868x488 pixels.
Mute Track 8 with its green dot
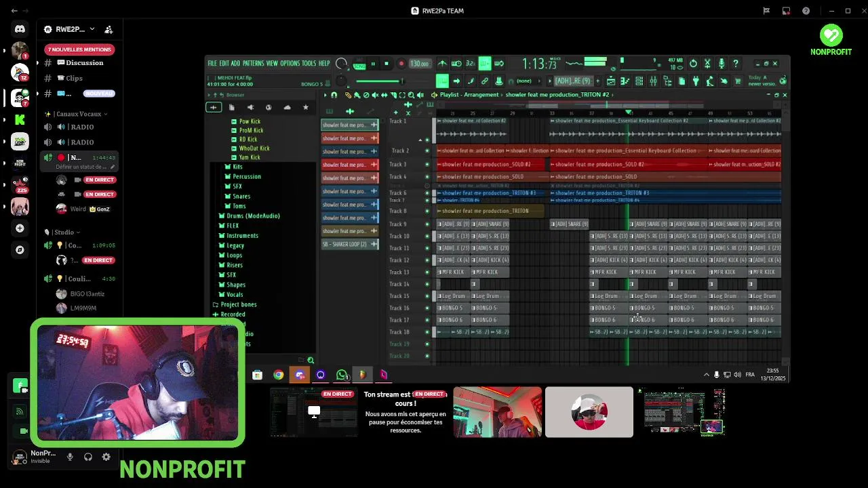[427, 211]
